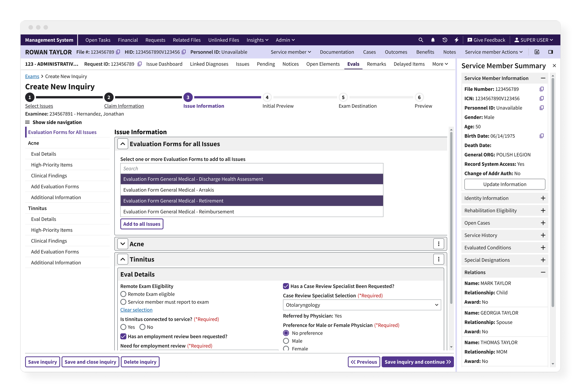Screen dimensions: 581x392
Task: Open the notifications bell
Action: 433,40
